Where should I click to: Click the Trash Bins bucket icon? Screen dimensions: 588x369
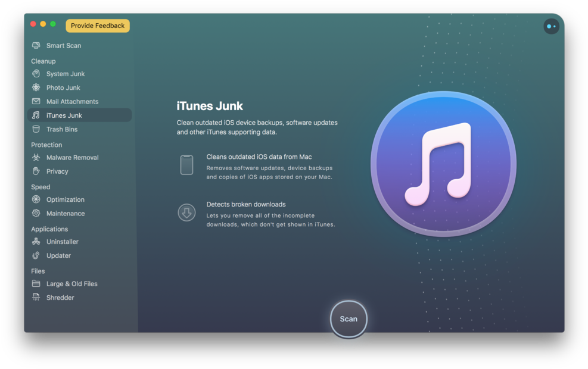tap(36, 129)
